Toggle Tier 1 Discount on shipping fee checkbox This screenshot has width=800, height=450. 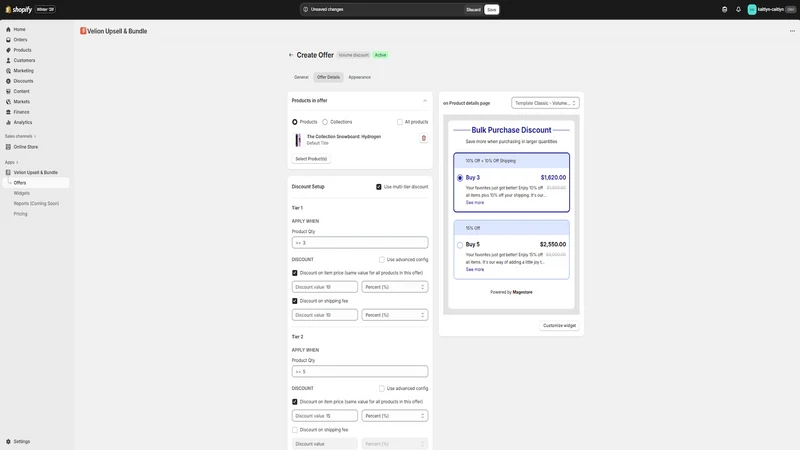294,301
